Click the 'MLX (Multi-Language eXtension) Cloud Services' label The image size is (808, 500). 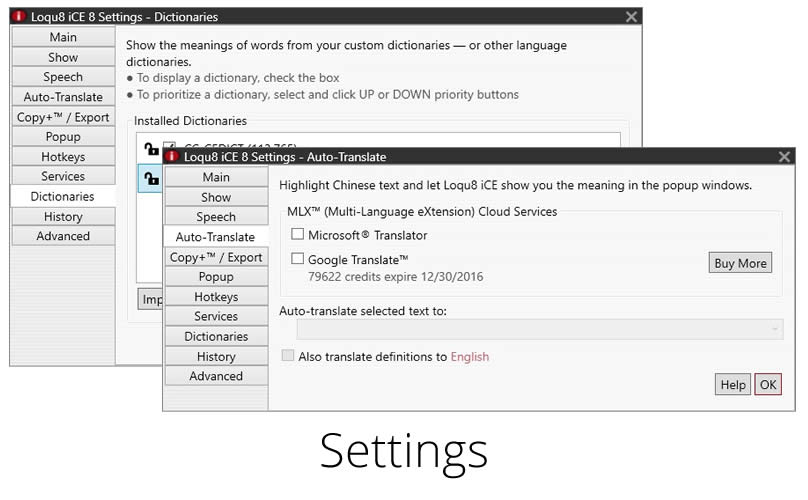(x=422, y=212)
